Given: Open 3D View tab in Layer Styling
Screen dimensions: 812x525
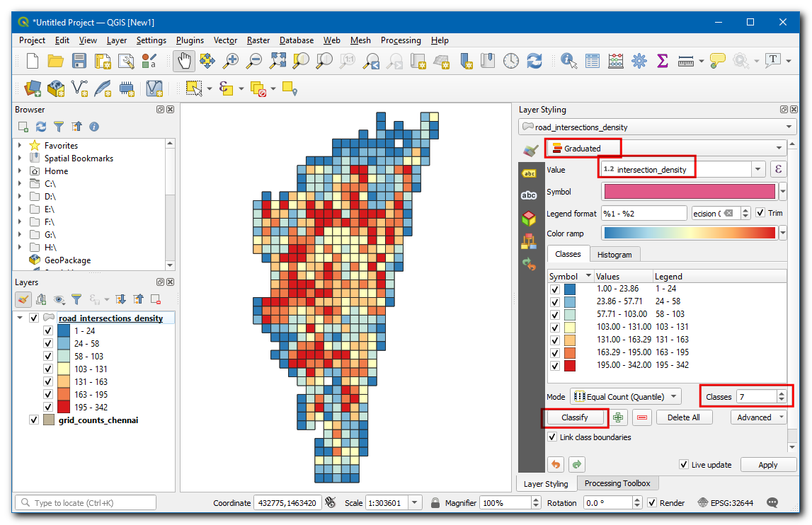Looking at the screenshot, I should coord(529,217).
